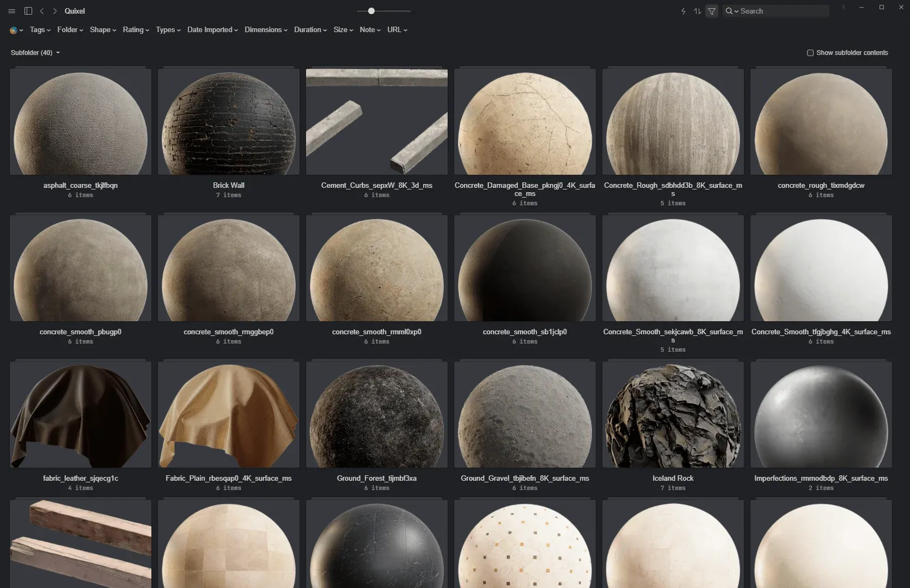
Task: Open the sort order icon
Action: pyautogui.click(x=697, y=11)
